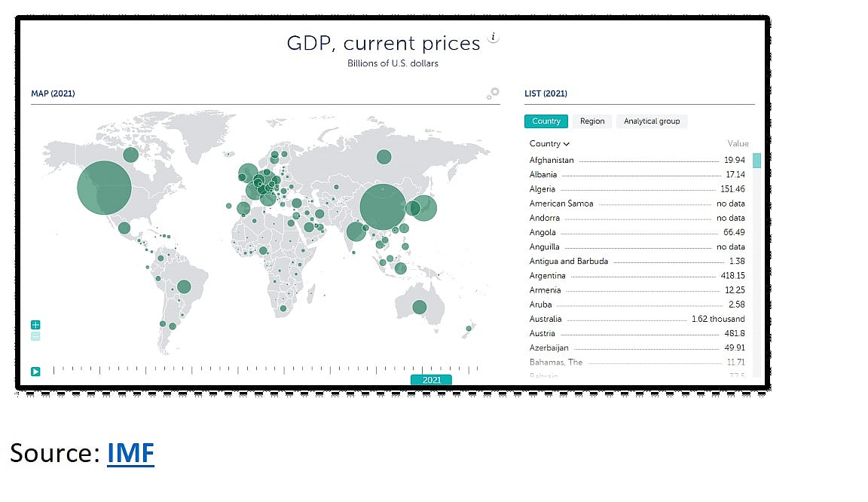Zoom out the map with minus icon
Viewport: 868px width, 502px height.
pos(35,335)
